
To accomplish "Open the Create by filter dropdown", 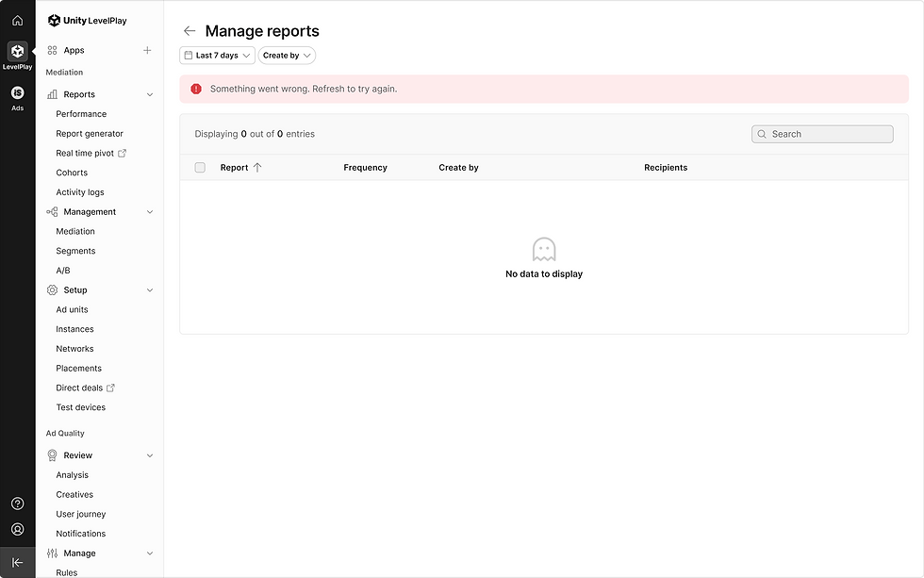I will pos(287,56).
